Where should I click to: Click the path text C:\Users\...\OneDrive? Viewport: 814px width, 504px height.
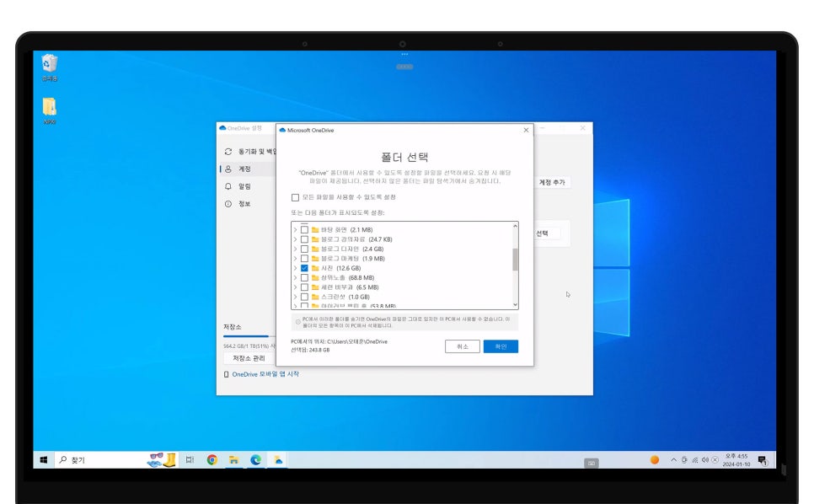pyautogui.click(x=357, y=342)
